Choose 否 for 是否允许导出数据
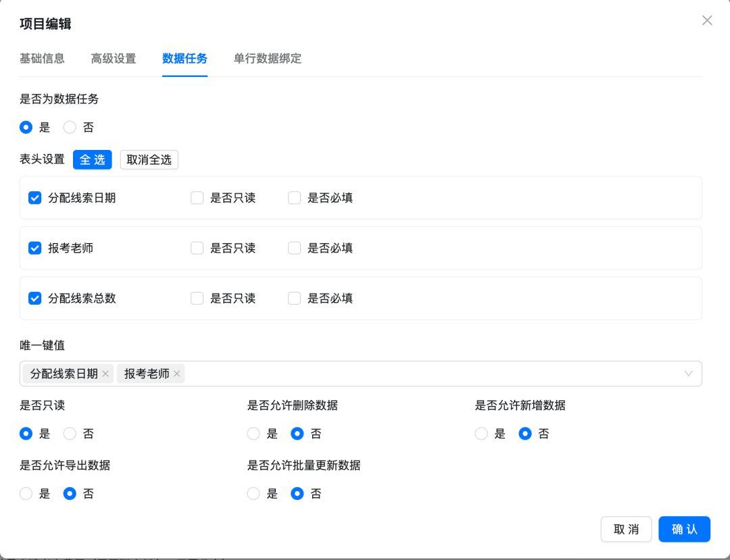This screenshot has width=730, height=560. (70, 494)
